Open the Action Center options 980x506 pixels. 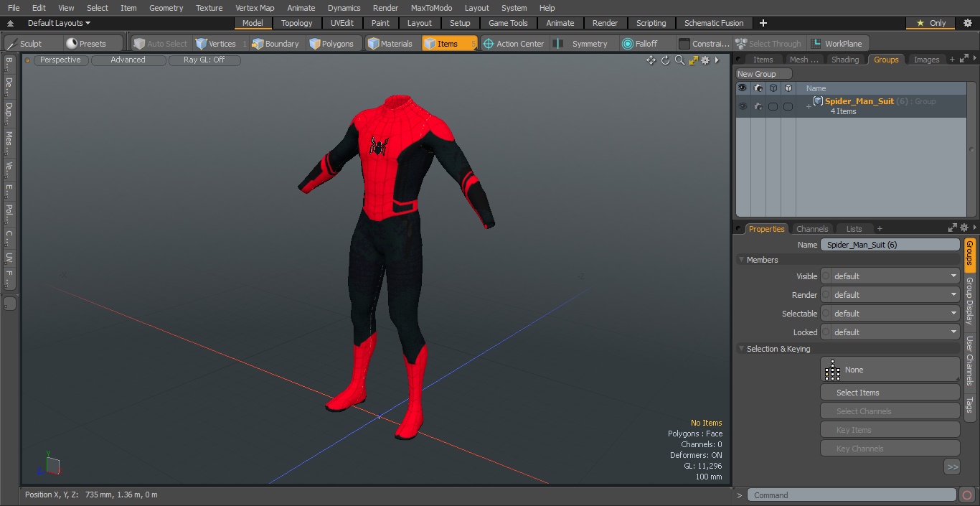(514, 44)
